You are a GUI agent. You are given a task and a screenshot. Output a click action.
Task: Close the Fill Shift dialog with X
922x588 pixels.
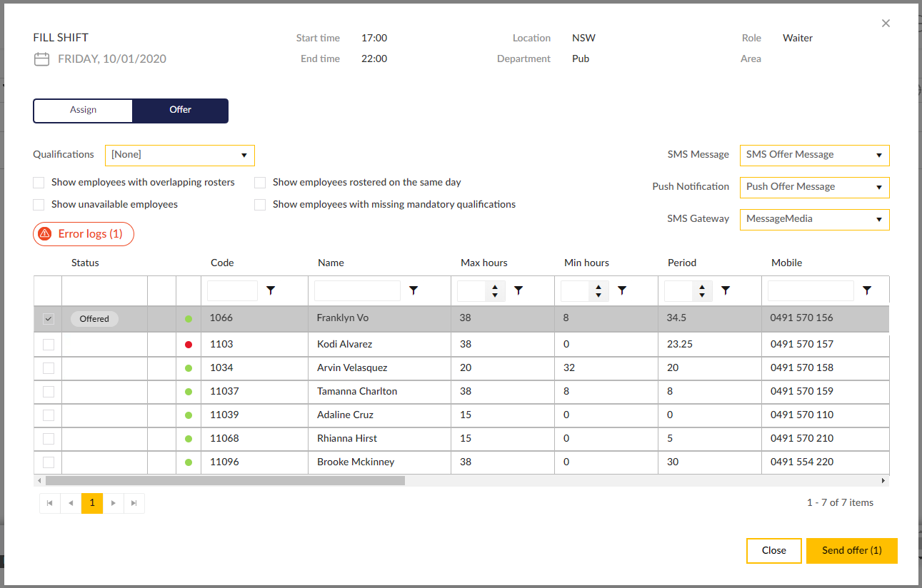886,24
